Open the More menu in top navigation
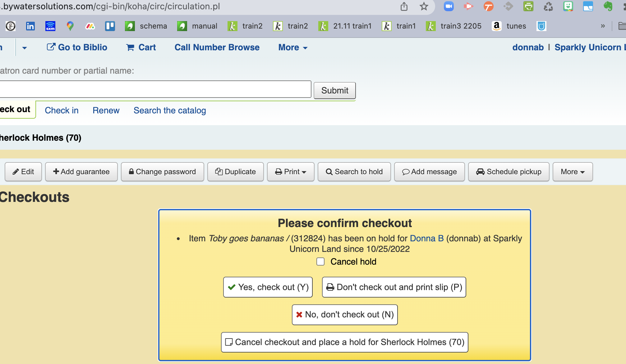 [x=292, y=47]
